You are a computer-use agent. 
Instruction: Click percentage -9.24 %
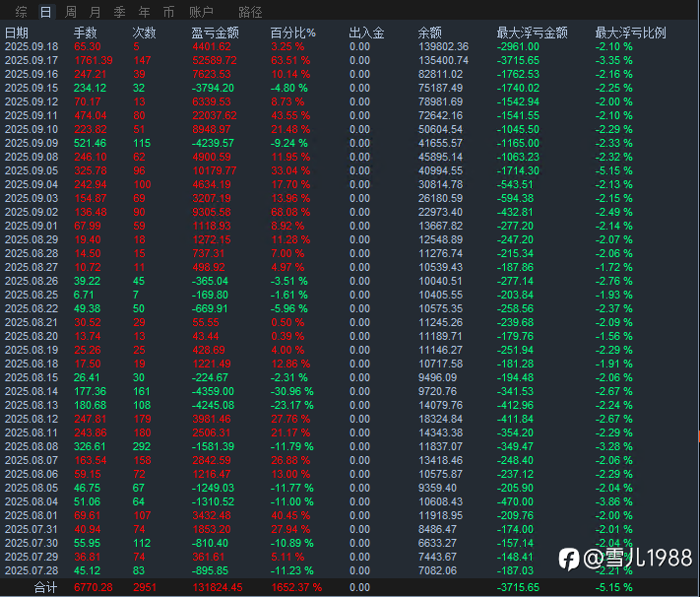pos(288,144)
